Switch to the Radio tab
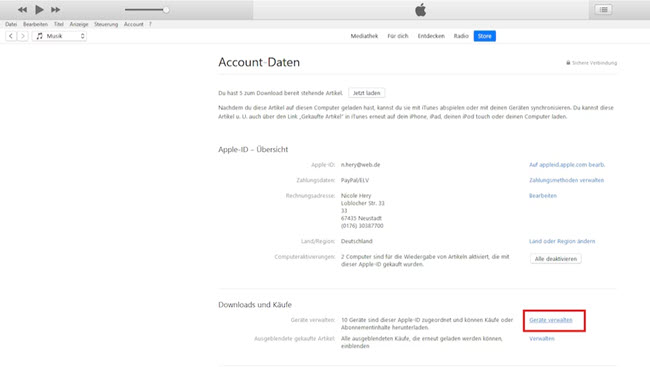 tap(461, 36)
